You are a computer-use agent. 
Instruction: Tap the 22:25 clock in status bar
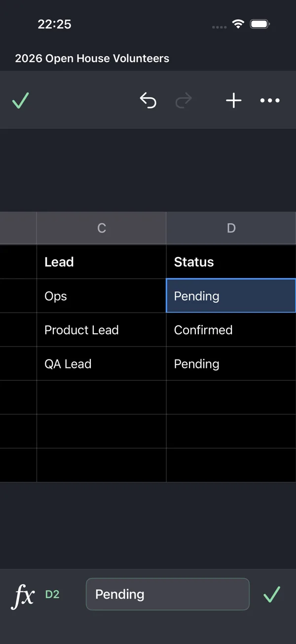(54, 24)
